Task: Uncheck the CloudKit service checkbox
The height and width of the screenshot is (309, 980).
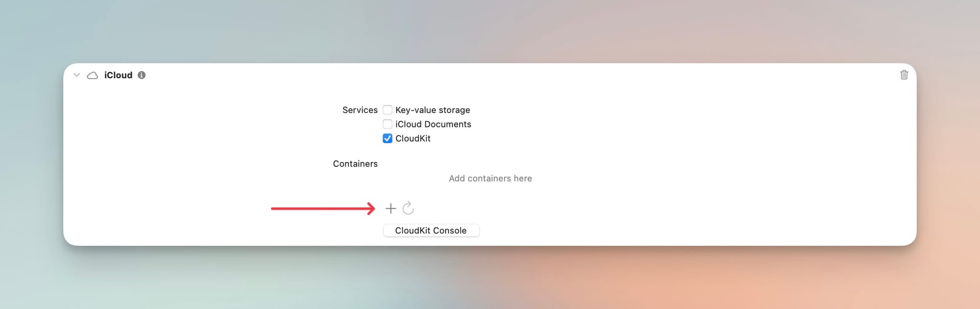Action: (388, 138)
